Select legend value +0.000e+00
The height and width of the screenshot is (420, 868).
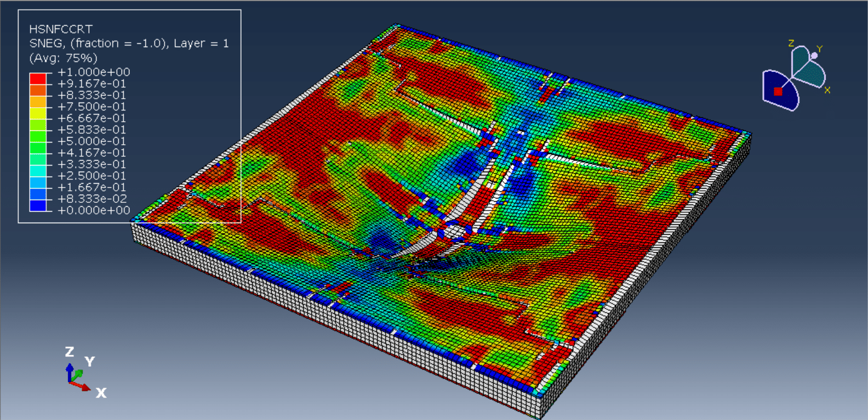94,210
